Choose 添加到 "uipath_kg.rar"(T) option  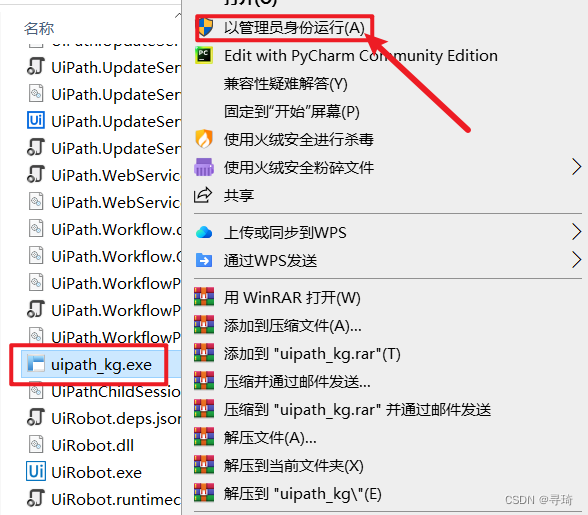coord(312,354)
